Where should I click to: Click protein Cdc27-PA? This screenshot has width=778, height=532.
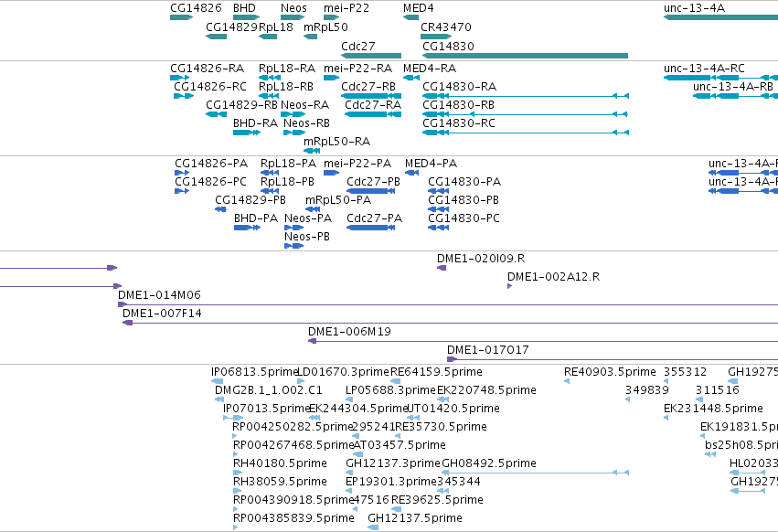370,228
